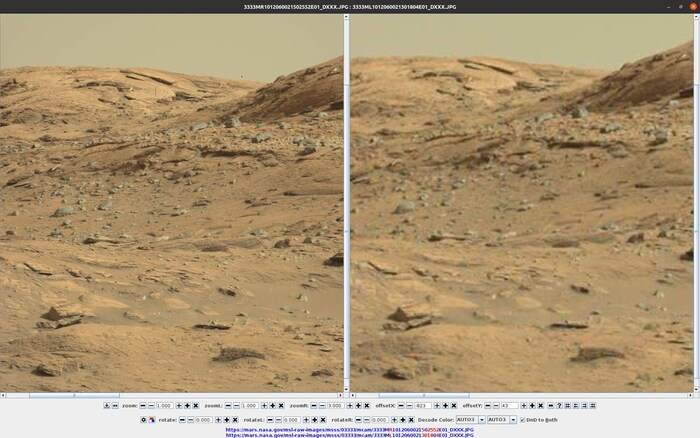Click thin minus button of zoomR control
700x438 pixels.
322,406
